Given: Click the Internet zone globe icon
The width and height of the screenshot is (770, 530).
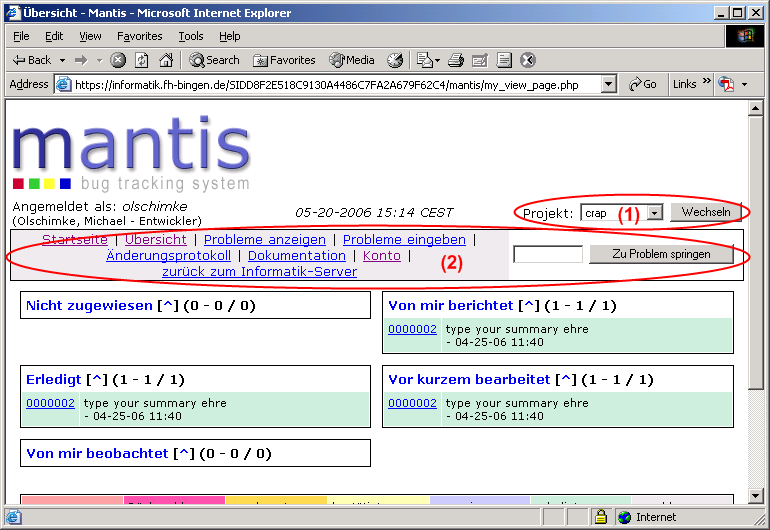Looking at the screenshot, I should click(x=624, y=517).
